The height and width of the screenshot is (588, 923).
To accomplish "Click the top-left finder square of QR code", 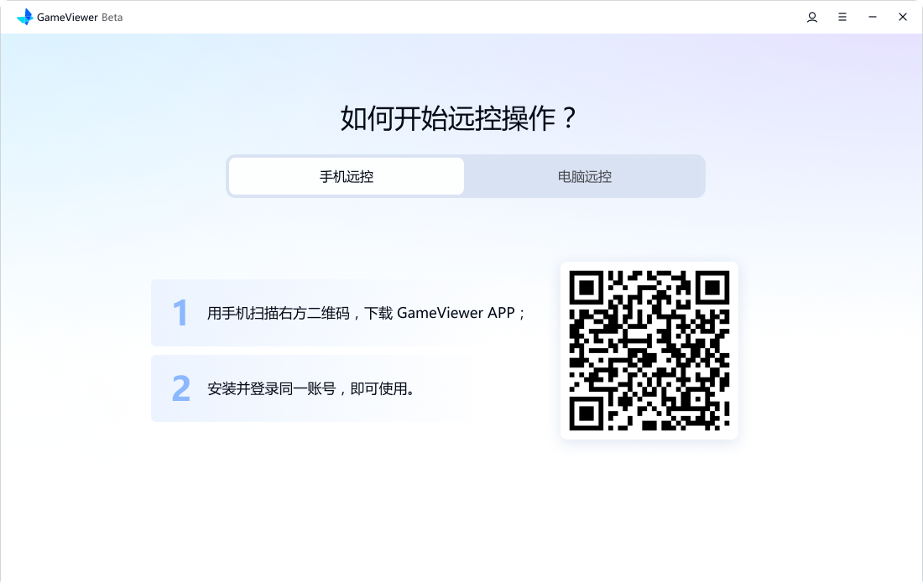I will [587, 288].
